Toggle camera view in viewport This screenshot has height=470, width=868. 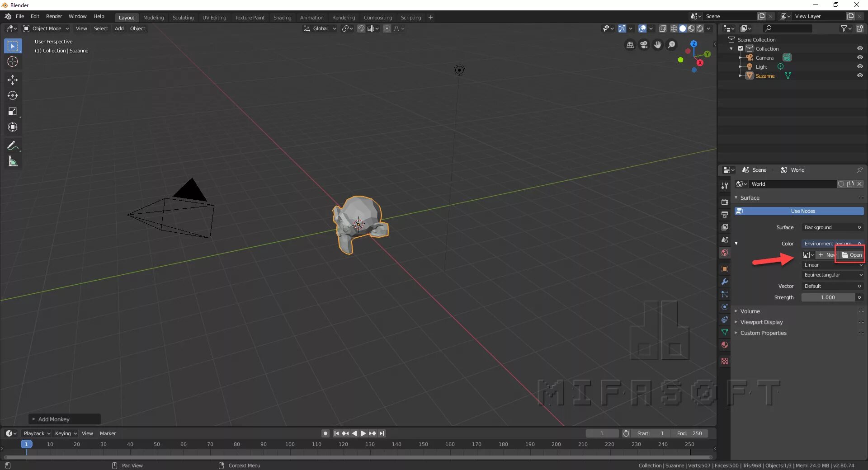644,45
